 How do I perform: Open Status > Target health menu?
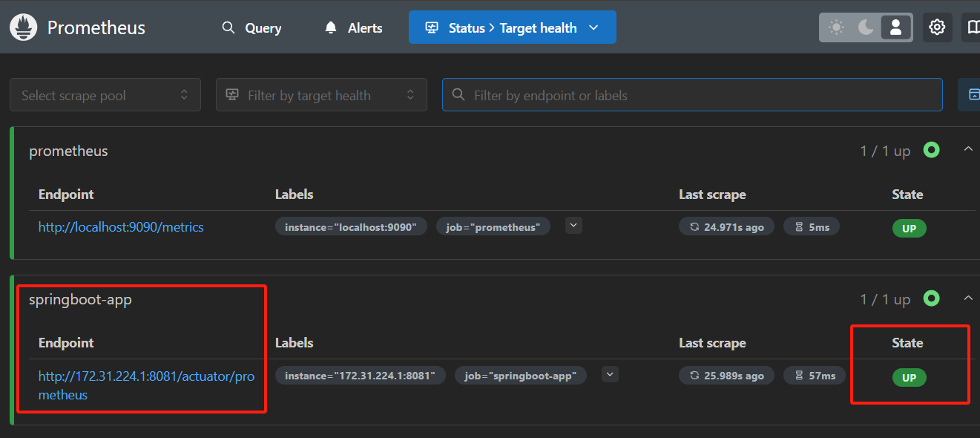(512, 27)
